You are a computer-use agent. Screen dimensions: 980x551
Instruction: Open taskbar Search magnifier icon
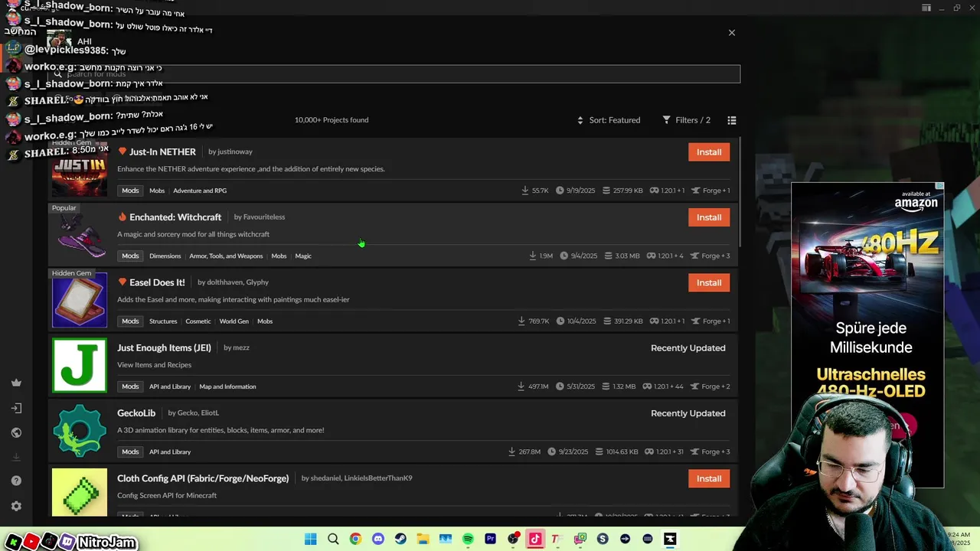[x=333, y=540]
